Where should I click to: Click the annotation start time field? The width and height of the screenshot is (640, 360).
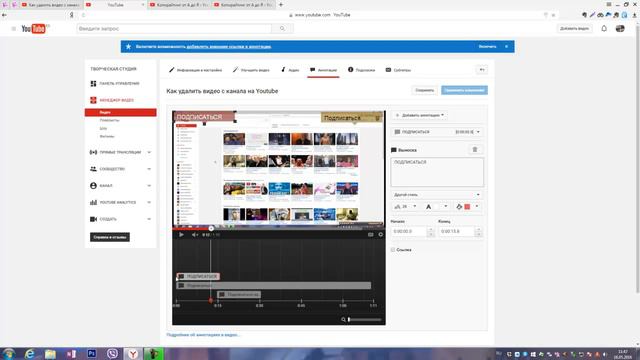pyautogui.click(x=409, y=231)
